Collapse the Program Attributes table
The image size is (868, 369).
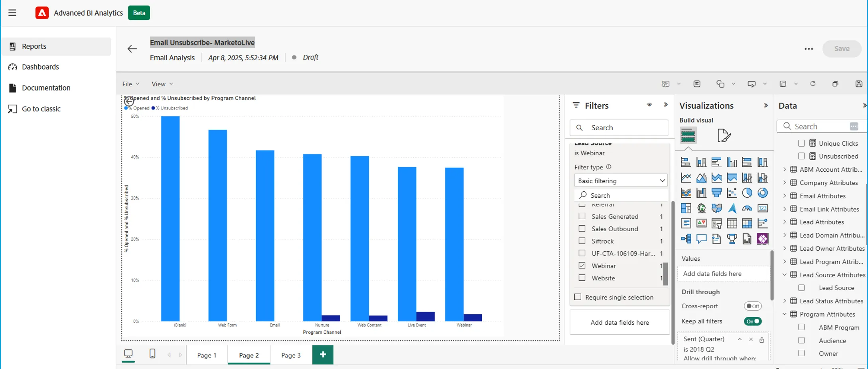[x=785, y=314]
